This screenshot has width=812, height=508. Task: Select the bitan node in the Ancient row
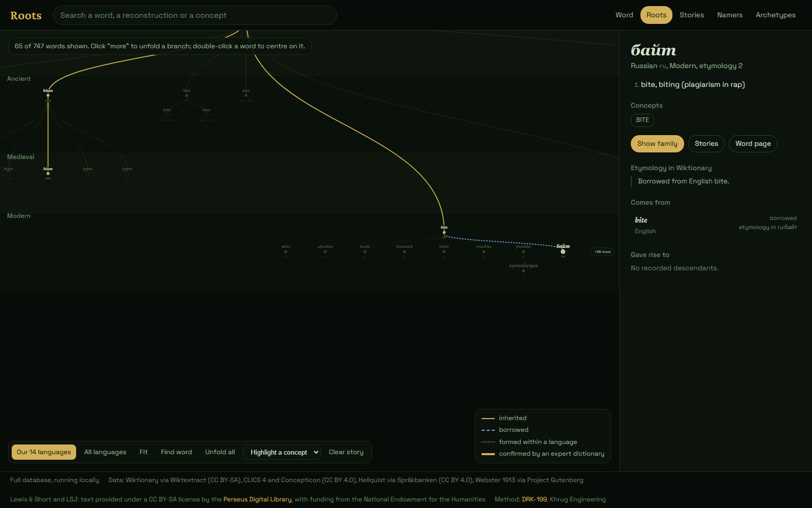pos(48,95)
